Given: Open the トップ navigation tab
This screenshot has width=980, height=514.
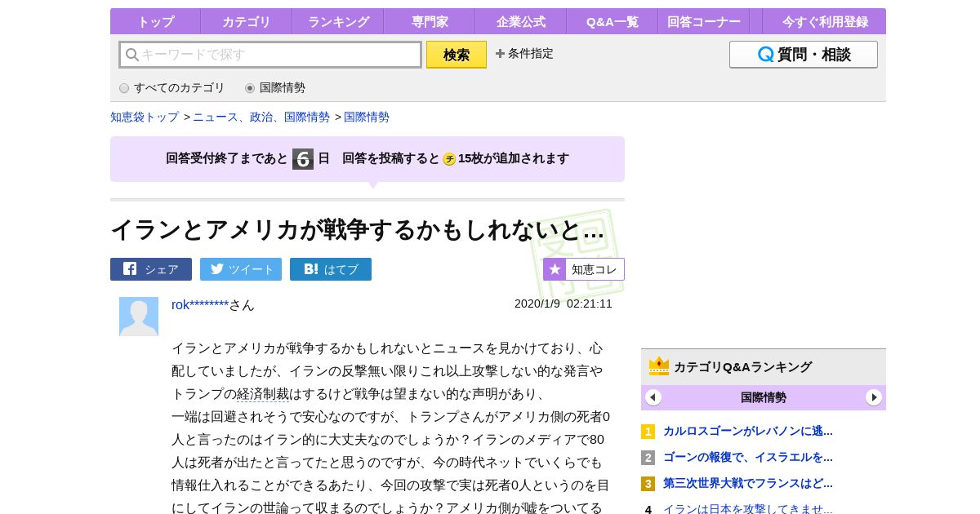Looking at the screenshot, I should [x=155, y=21].
